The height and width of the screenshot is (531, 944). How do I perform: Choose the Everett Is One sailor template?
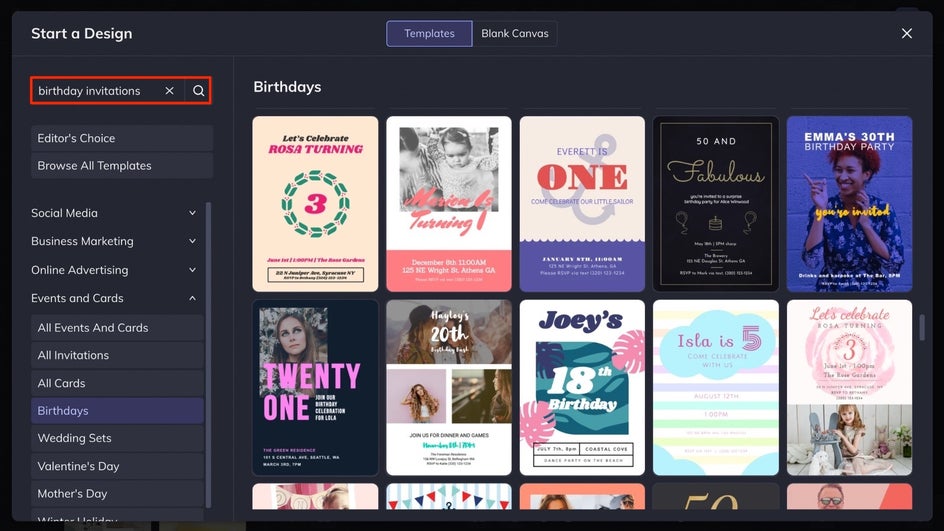(582, 204)
